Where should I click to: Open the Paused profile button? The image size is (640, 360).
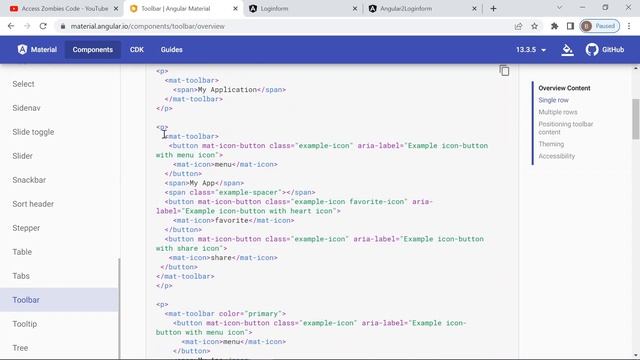[599, 26]
